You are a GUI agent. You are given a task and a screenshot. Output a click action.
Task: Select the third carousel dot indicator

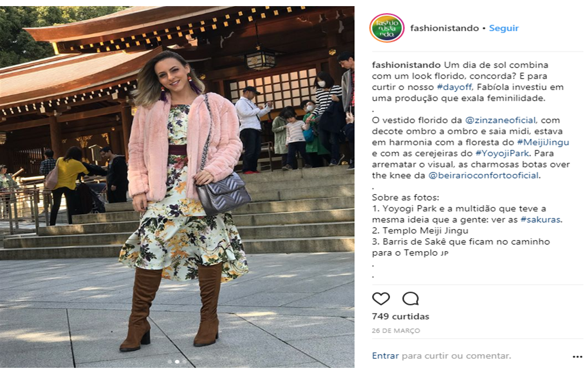(x=184, y=362)
